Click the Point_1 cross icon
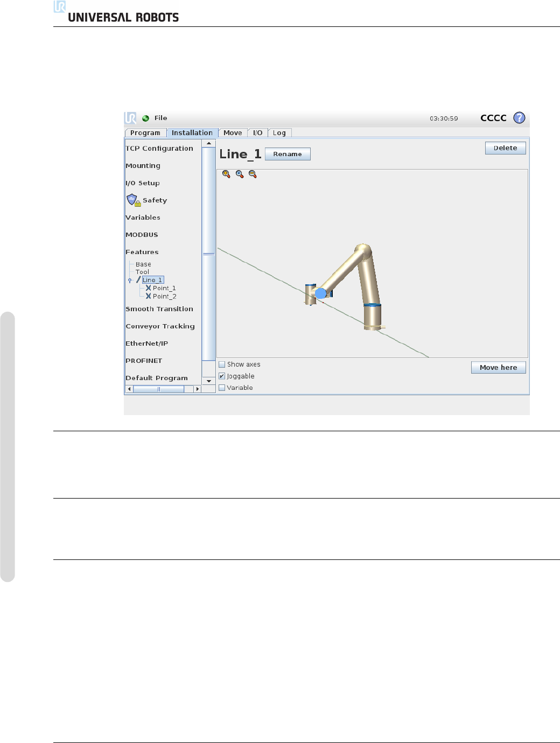This screenshot has width=560, height=743. point(148,288)
